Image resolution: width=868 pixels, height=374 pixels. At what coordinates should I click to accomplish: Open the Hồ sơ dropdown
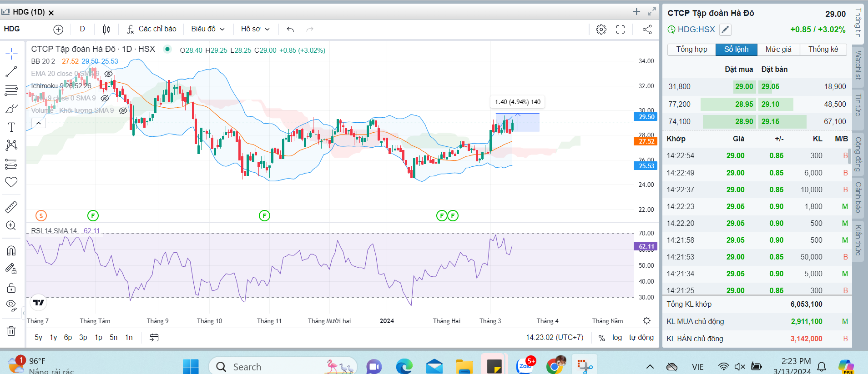click(255, 29)
